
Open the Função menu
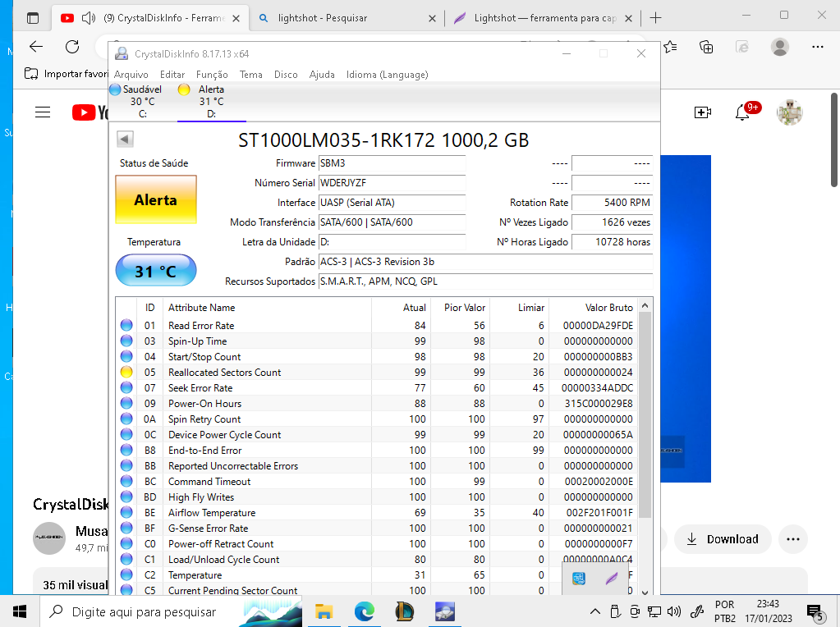212,75
